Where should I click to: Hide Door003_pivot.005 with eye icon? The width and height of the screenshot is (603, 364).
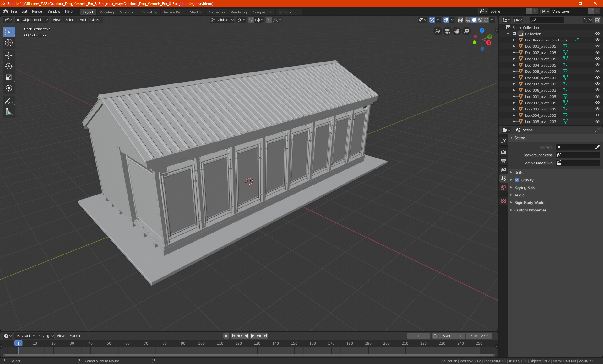597,59
